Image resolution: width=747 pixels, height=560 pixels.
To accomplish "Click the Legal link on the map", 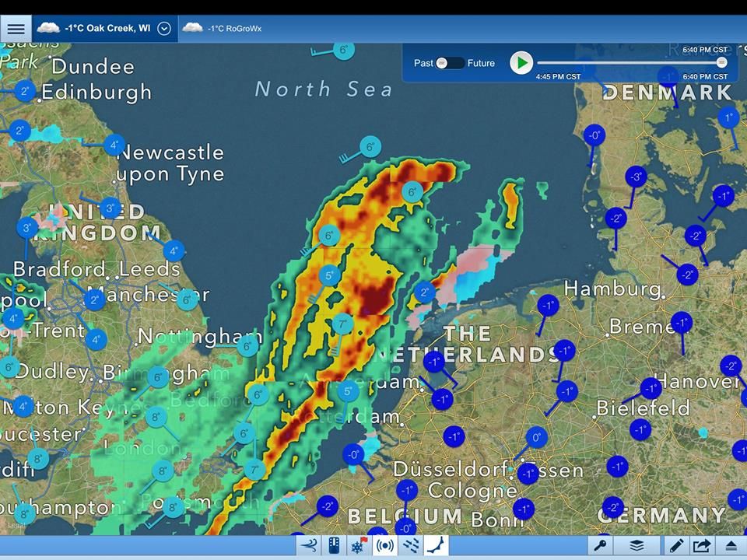I will [x=16, y=525].
